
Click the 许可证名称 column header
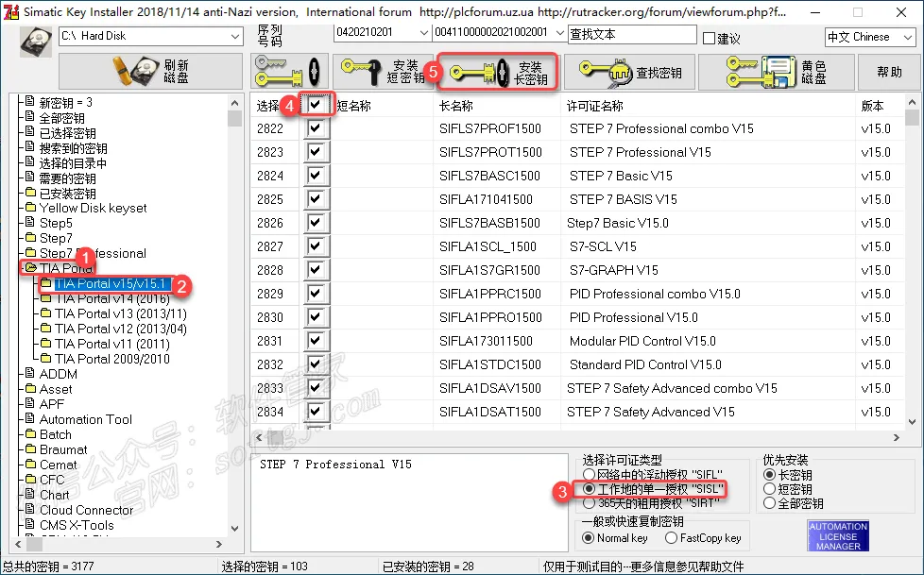tap(594, 106)
